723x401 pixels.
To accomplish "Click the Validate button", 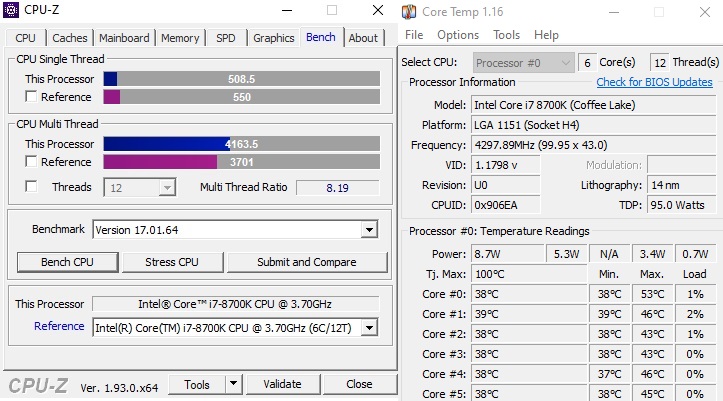I will [x=283, y=384].
